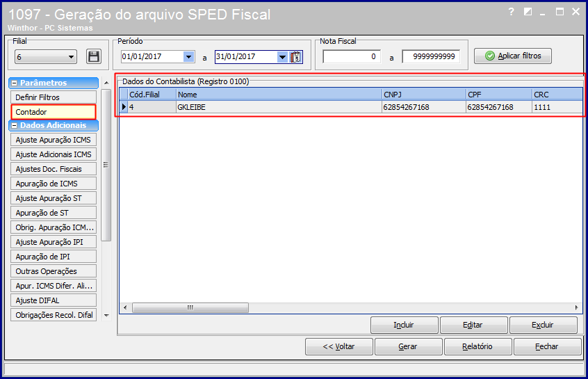Click the green check Aplicar filtros button
The image size is (588, 379).
(x=513, y=56)
